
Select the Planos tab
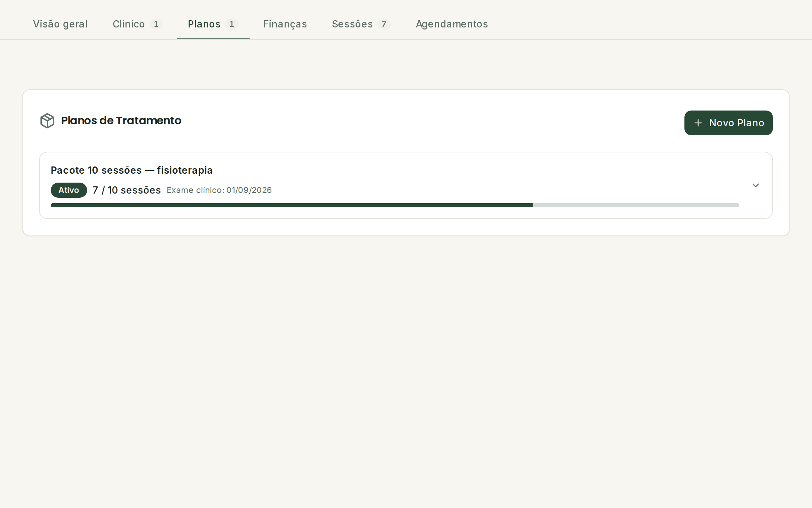point(213,24)
